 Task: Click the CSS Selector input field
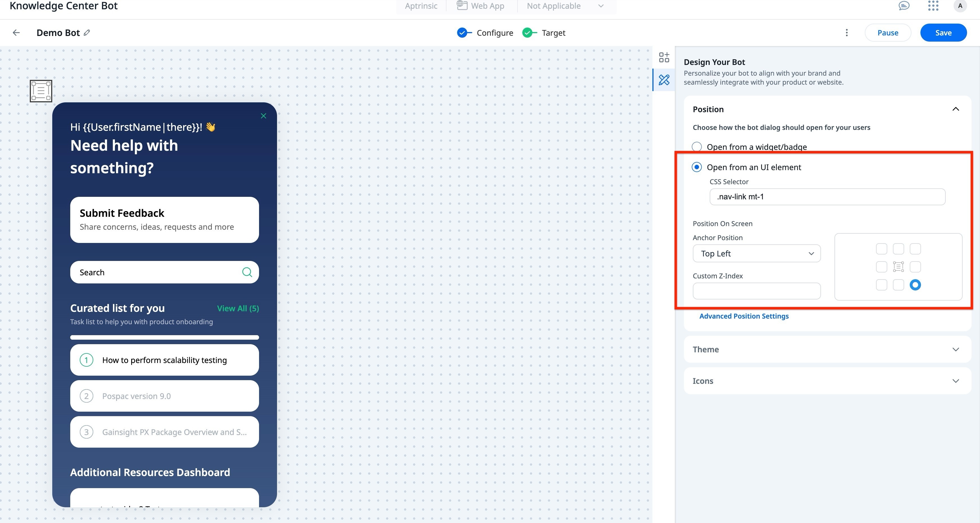coord(827,197)
